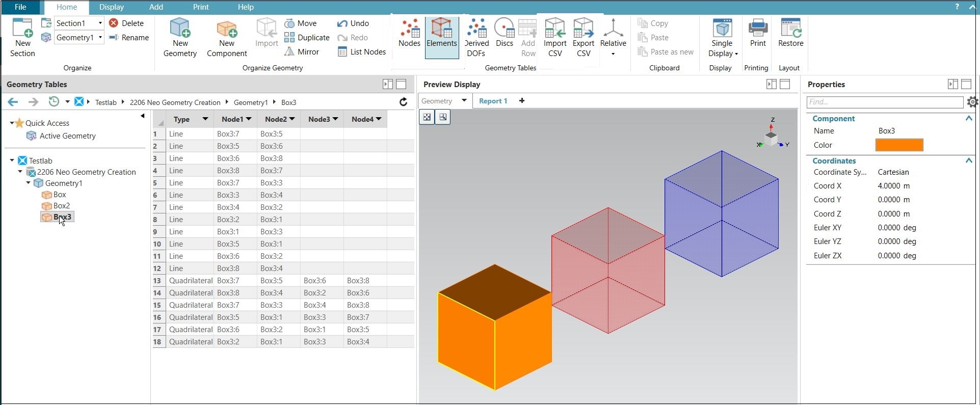Navigate back in Geometry Tables

click(x=13, y=102)
